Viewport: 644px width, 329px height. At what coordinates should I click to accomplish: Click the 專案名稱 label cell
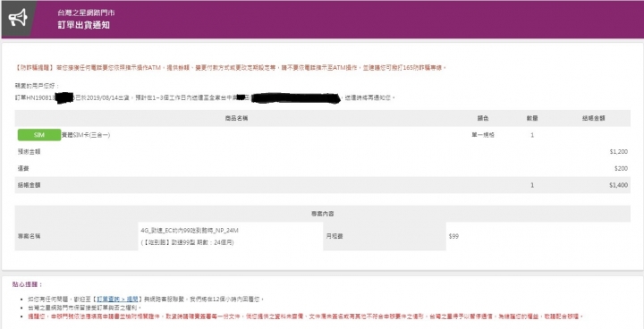click(x=76, y=236)
